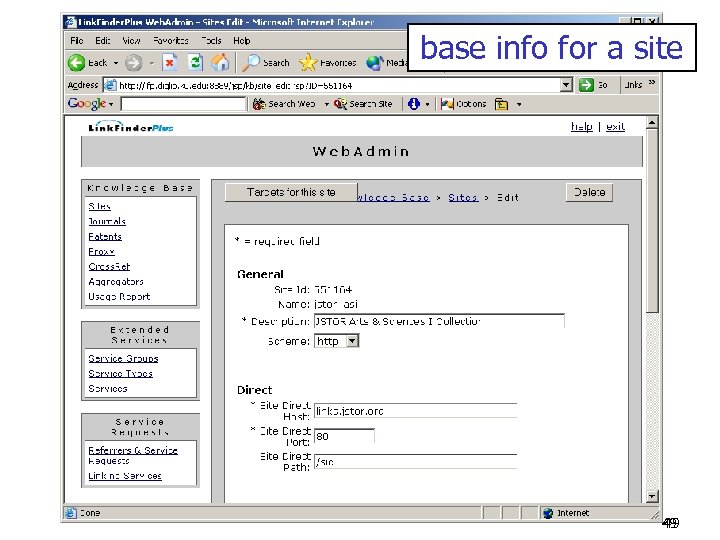The image size is (720, 540).
Task: Open the View menu
Action: pyautogui.click(x=131, y=41)
